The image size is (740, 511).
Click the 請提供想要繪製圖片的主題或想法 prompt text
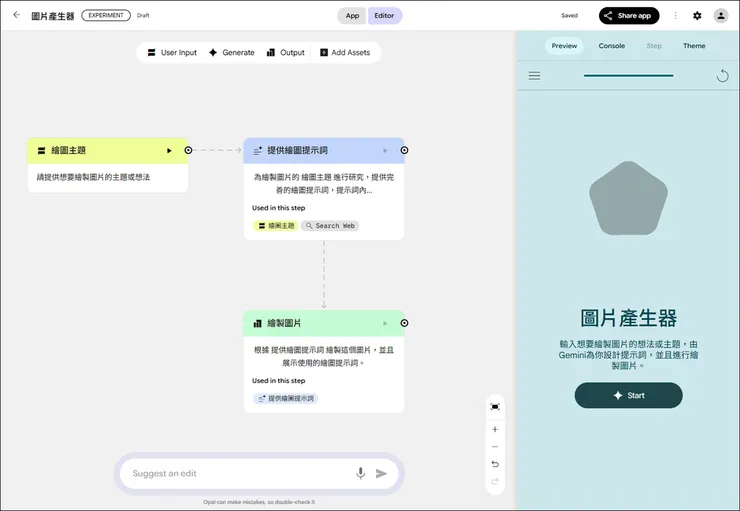point(93,177)
